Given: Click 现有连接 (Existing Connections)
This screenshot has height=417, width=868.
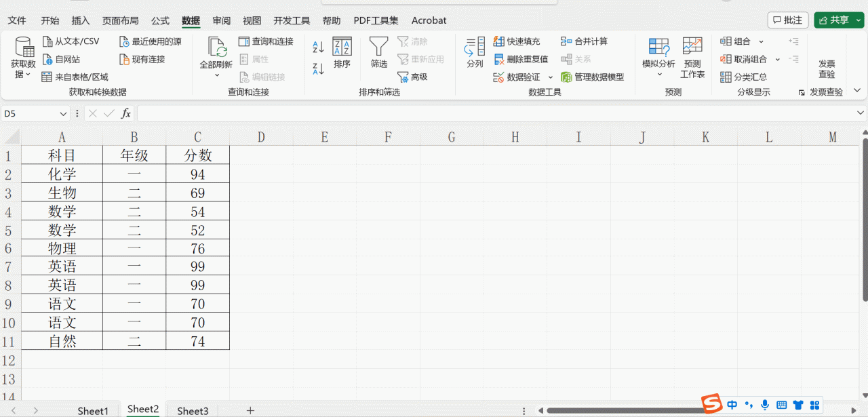Looking at the screenshot, I should [142, 59].
